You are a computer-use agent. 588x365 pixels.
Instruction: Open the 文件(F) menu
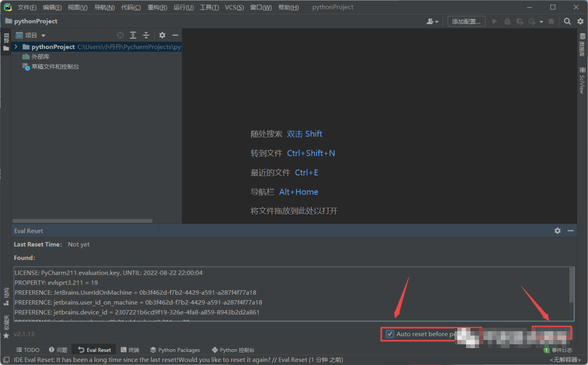tap(27, 7)
